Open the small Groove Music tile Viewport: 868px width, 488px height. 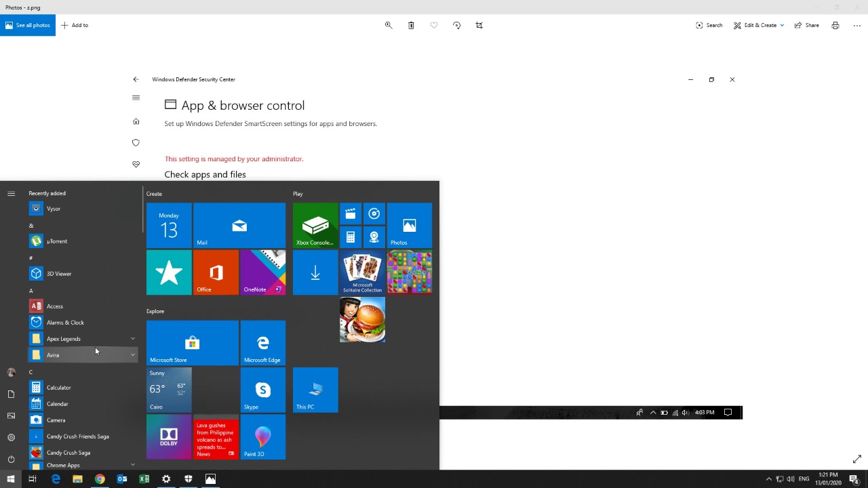tap(374, 213)
